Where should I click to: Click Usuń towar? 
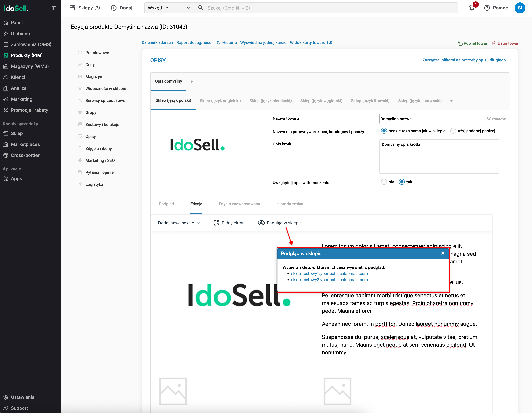pyautogui.click(x=505, y=43)
